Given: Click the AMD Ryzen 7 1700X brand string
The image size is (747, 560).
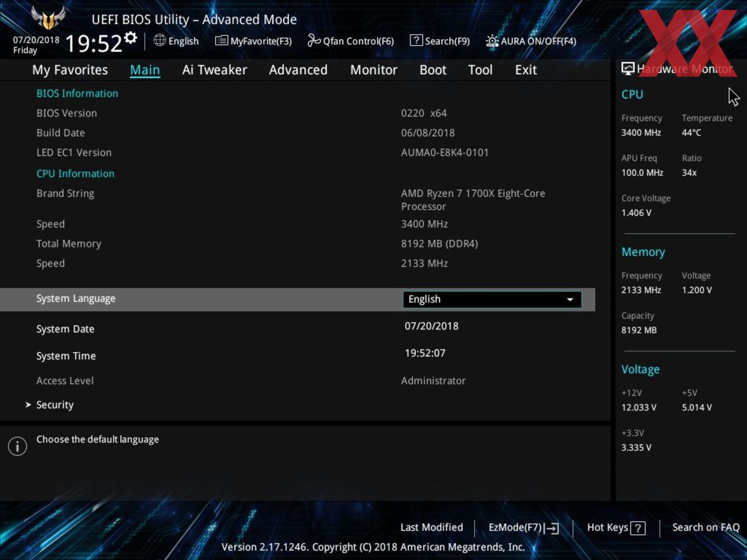Looking at the screenshot, I should click(473, 200).
